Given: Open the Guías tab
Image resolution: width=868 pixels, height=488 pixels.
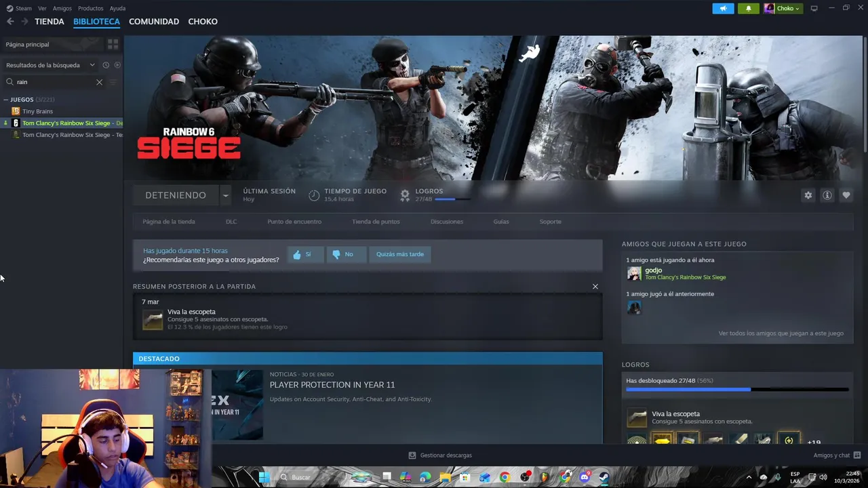Looking at the screenshot, I should (x=501, y=222).
